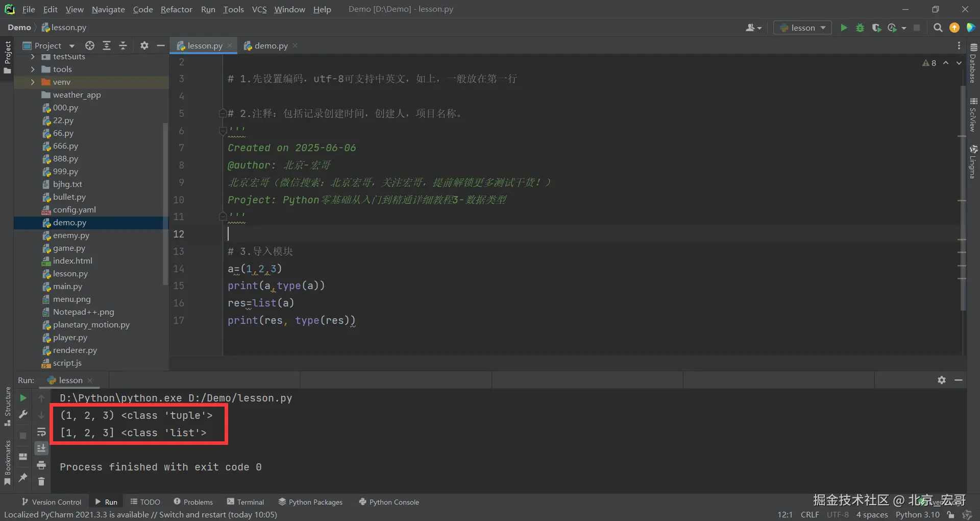Expand the venv folder
980x521 pixels.
tap(33, 82)
